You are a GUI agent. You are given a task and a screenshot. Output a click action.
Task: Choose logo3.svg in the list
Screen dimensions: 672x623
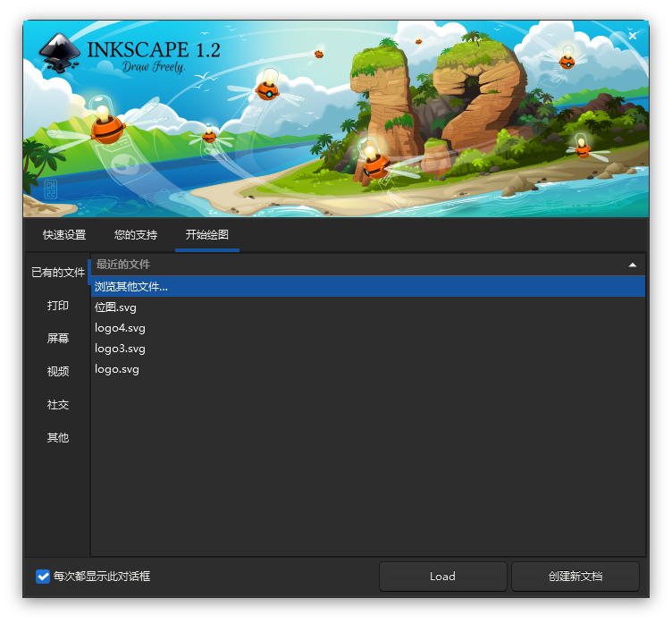[368, 349]
